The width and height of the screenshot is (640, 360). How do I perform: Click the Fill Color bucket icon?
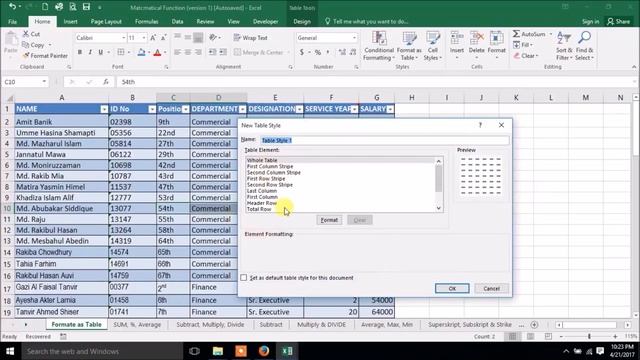tap(141, 52)
